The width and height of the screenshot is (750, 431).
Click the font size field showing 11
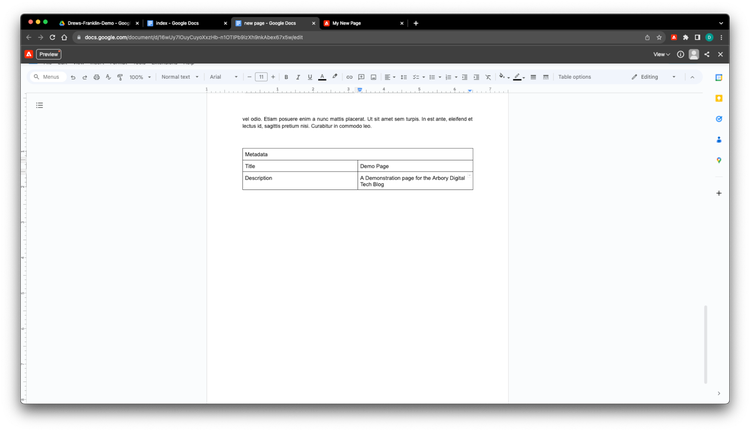tap(261, 77)
